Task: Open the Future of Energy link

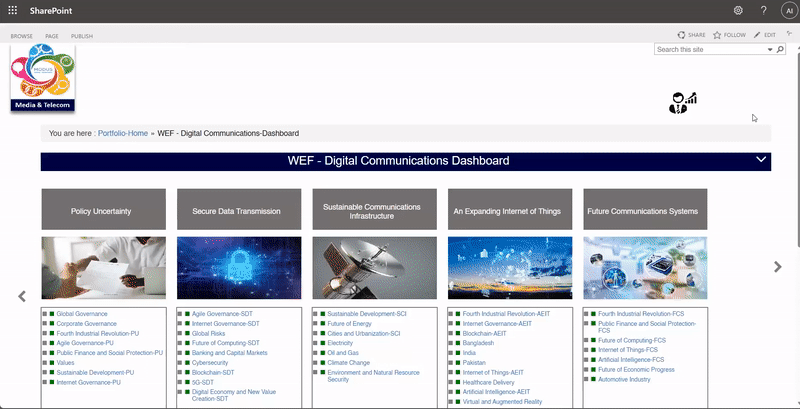Action: [x=349, y=324]
